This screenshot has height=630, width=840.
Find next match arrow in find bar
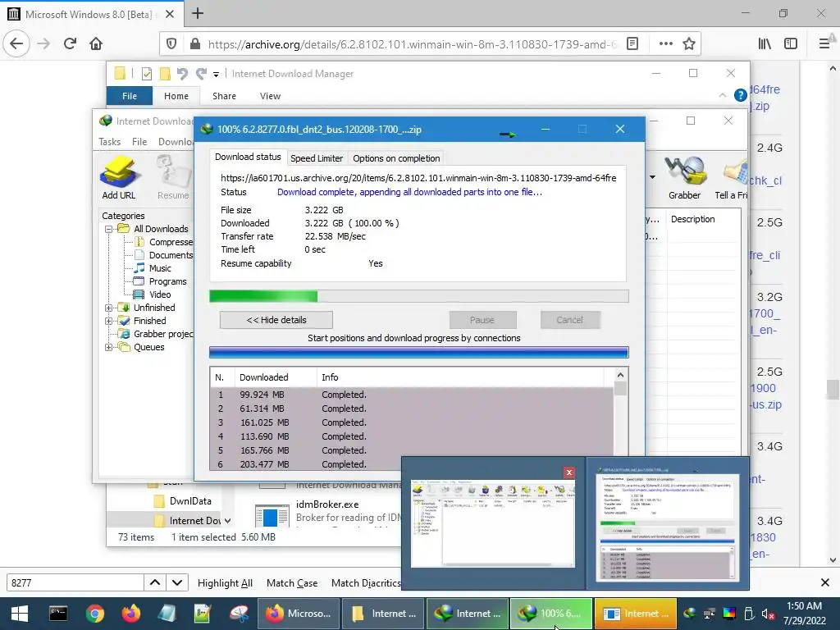[177, 582]
